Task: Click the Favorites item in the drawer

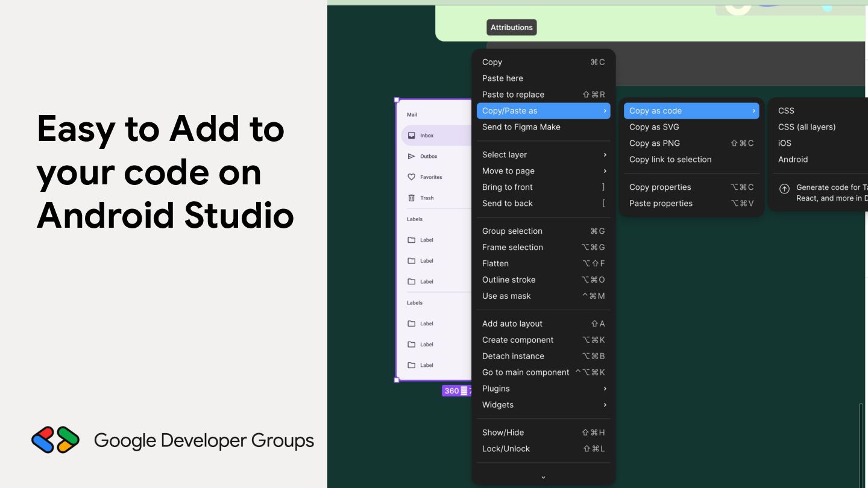Action: point(436,177)
